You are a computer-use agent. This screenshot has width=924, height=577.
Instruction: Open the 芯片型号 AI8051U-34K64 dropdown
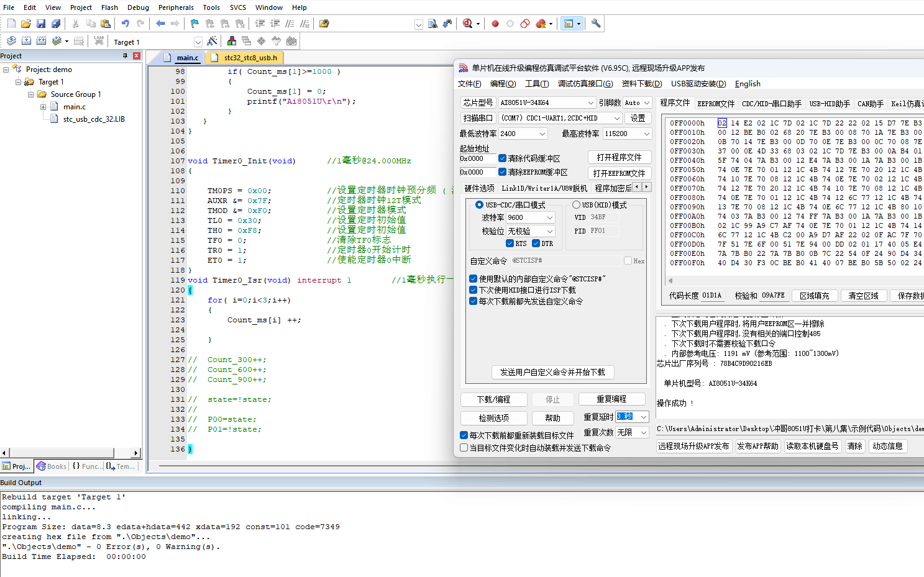click(547, 102)
